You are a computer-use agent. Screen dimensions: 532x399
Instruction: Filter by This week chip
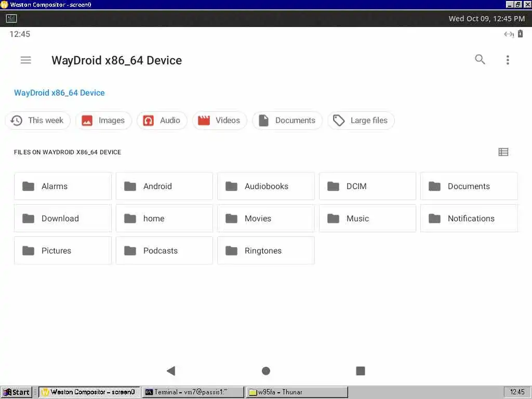37,121
